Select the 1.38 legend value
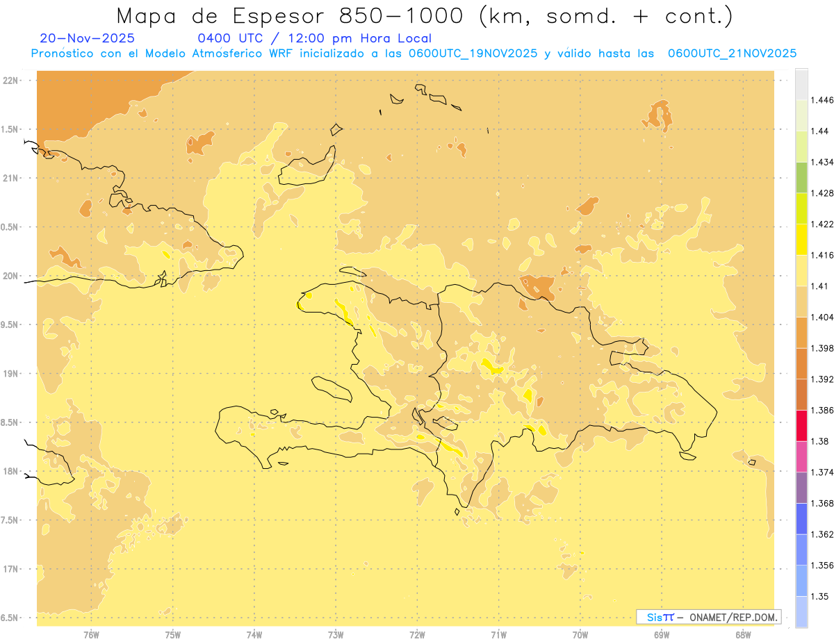This screenshot has height=644, width=834. coord(819,441)
